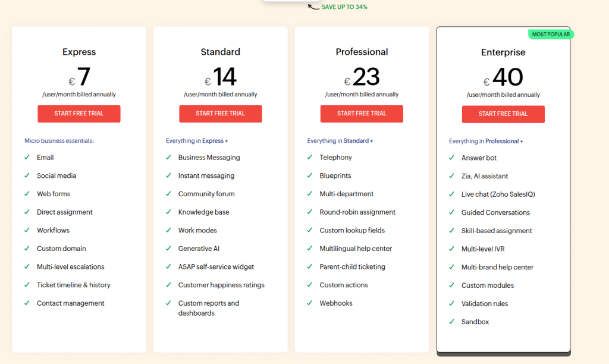Screen dimensions: 609x364
Task: Click the Save up to 34% label
Action: 344,7
